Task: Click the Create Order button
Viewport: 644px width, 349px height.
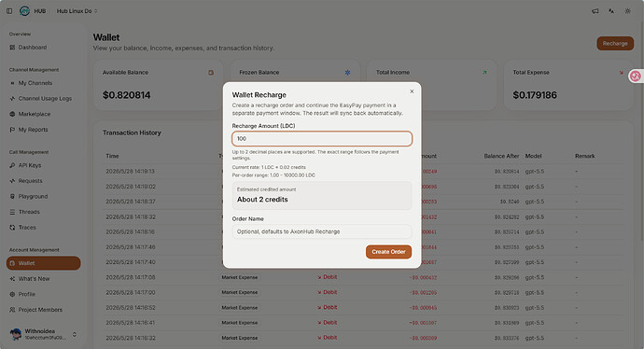Action: pyautogui.click(x=388, y=252)
